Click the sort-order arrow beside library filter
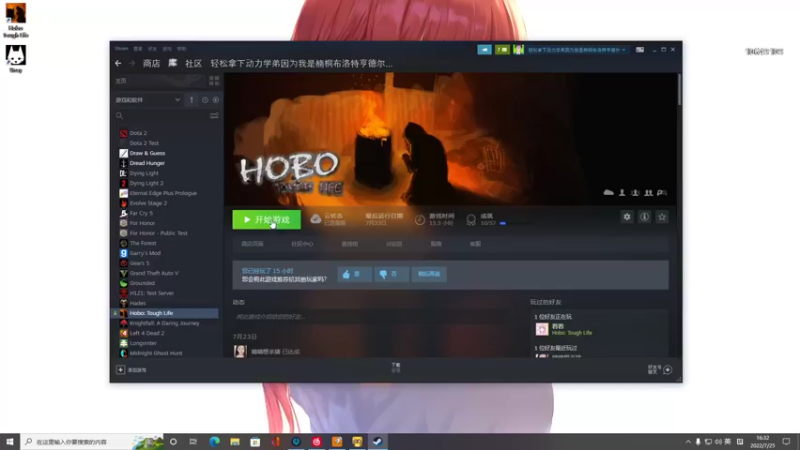The height and width of the screenshot is (450, 800). [191, 100]
